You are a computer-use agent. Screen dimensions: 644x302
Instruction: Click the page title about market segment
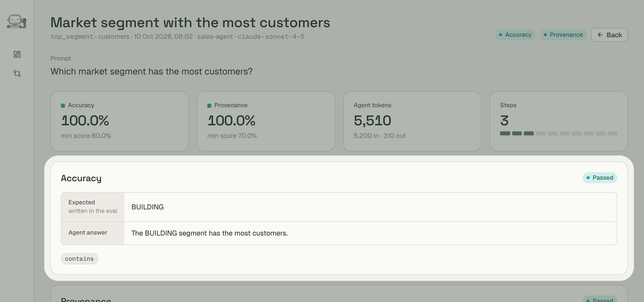pos(190,23)
